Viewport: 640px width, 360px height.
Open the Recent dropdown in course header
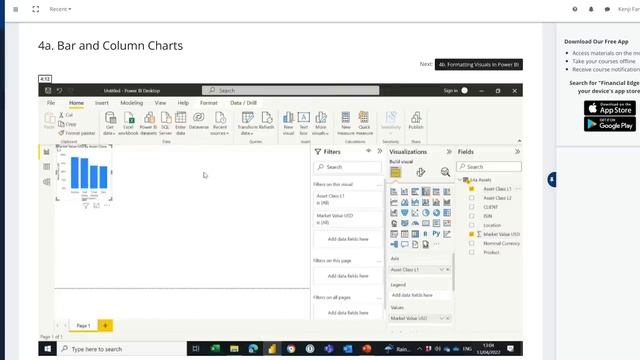click(x=60, y=9)
